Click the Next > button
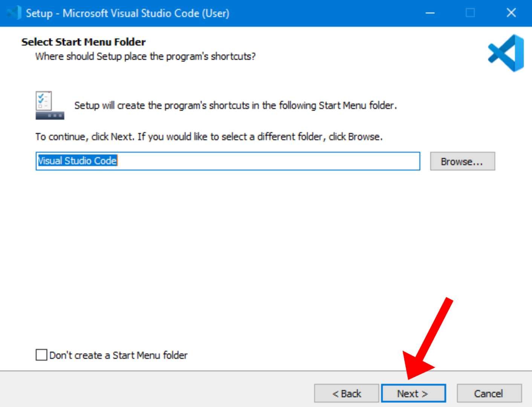The height and width of the screenshot is (407, 532). coord(413,393)
